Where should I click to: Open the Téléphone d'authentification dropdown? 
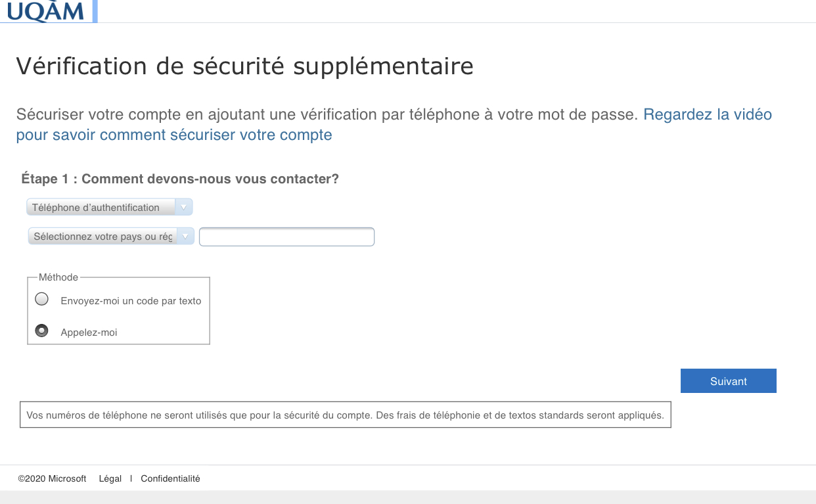[109, 208]
